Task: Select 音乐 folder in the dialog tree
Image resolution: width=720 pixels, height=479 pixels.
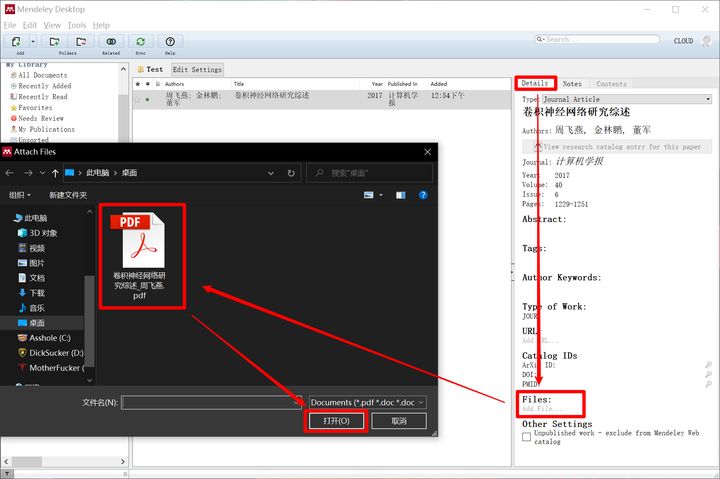Action: (x=32, y=308)
